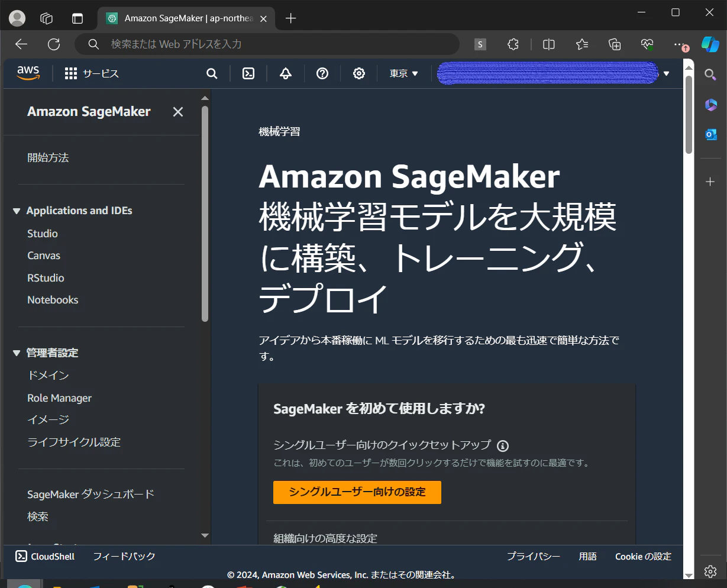Image resolution: width=727 pixels, height=588 pixels.
Task: Open the tab actions menu icon
Action: point(47,18)
